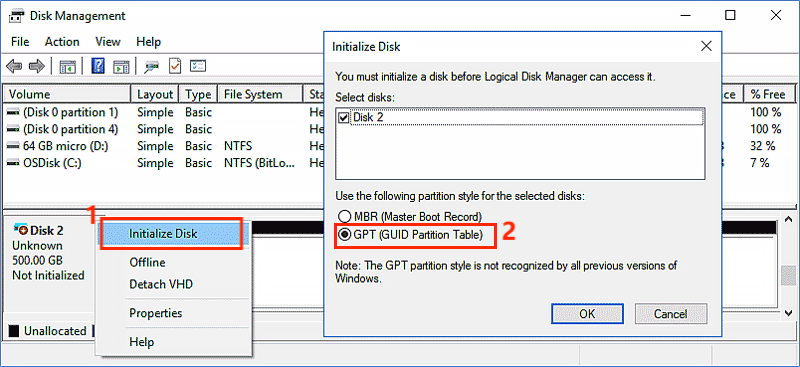This screenshot has width=800, height=367.
Task: Select GPT (GUID Partition Table) radio button
Action: [345, 235]
